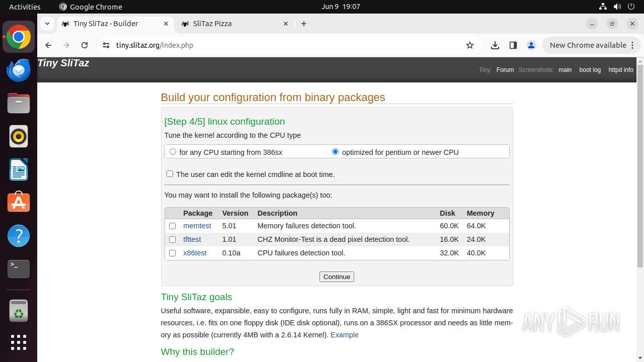
Task: Check the x86test package checkbox
Action: point(172,253)
